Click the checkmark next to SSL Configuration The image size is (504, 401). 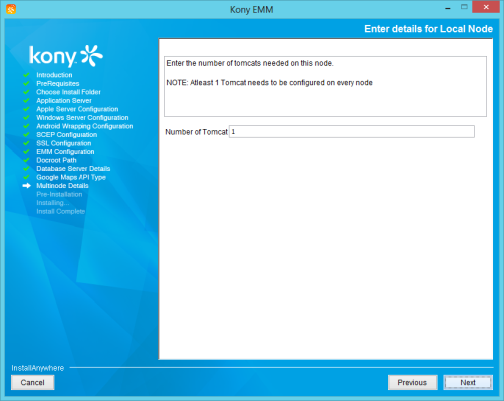click(26, 143)
